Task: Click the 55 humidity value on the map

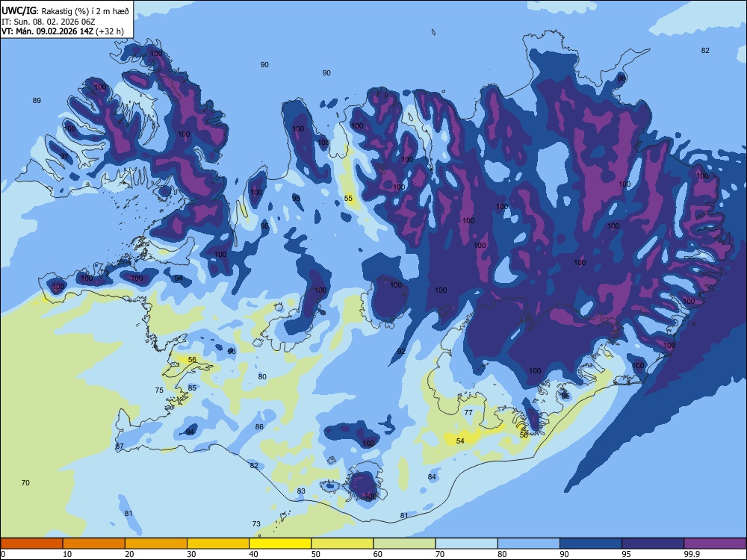Action: coord(348,198)
